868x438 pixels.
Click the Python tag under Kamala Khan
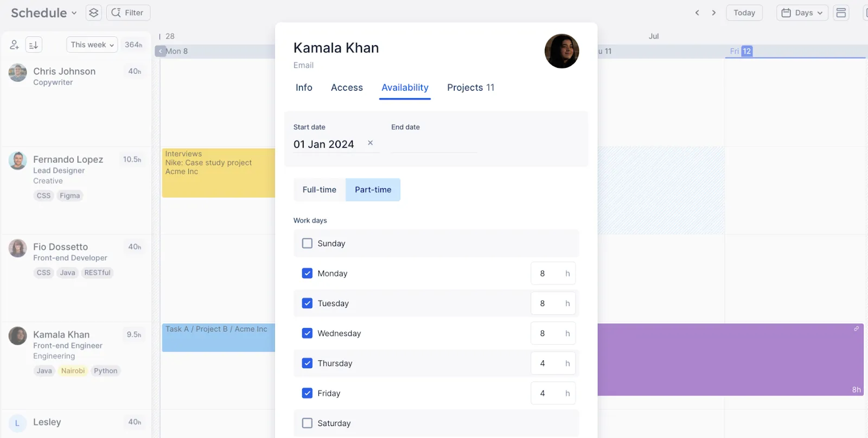coord(105,371)
